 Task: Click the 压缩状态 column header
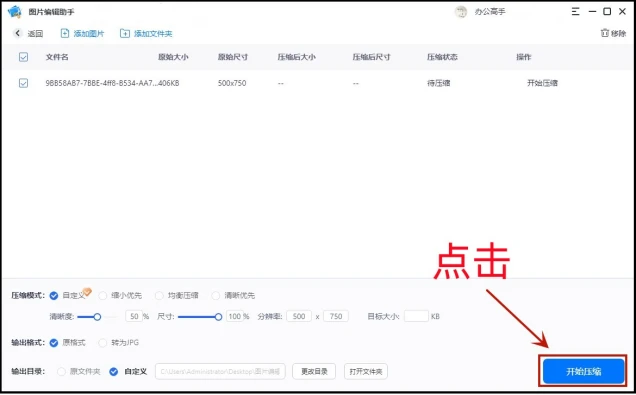tap(442, 57)
